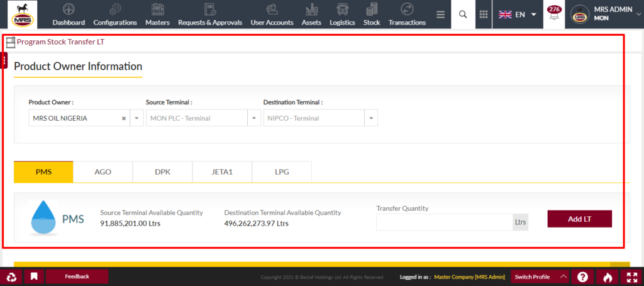
Task: Open the Assets module icon
Action: (x=311, y=9)
